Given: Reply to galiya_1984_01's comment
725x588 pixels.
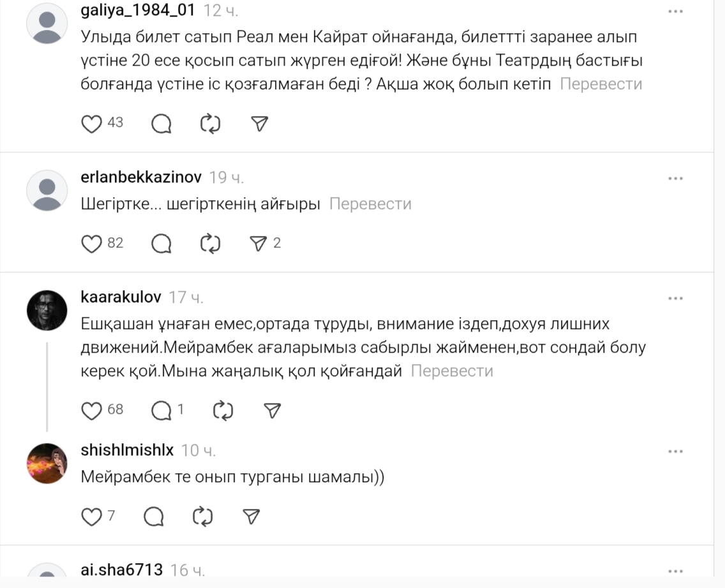Looking at the screenshot, I should click(x=161, y=123).
